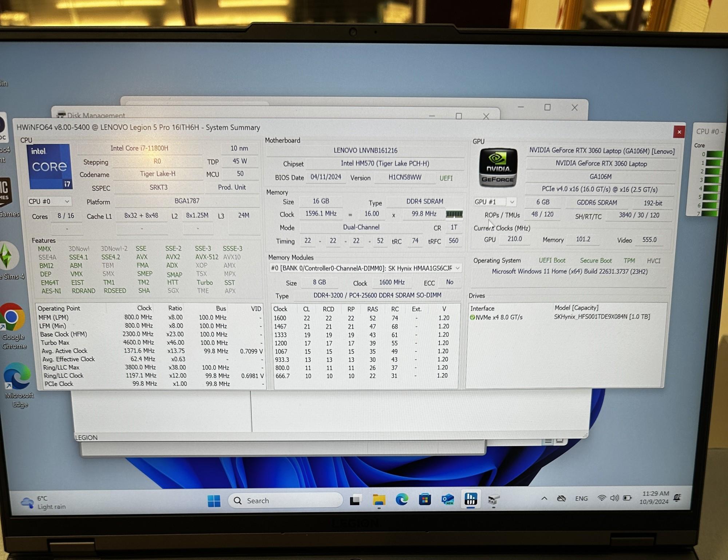Click 'Intel HM570 (Tiger Lake PCH-H)' chipset field
This screenshot has height=560, width=728.
click(385, 163)
